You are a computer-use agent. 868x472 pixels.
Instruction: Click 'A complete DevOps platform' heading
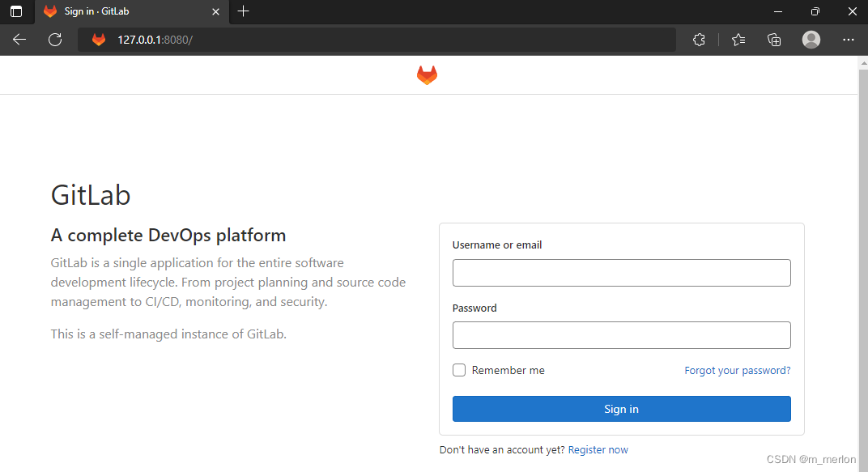(x=168, y=235)
